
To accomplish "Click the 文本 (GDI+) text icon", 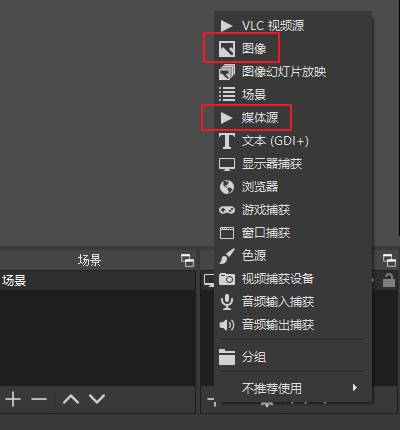I will point(227,141).
